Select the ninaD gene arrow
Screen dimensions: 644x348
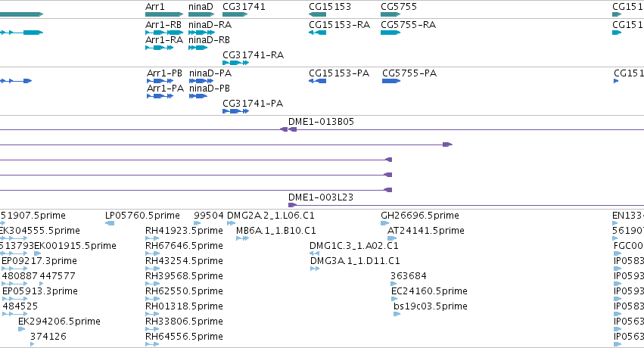[x=201, y=14]
